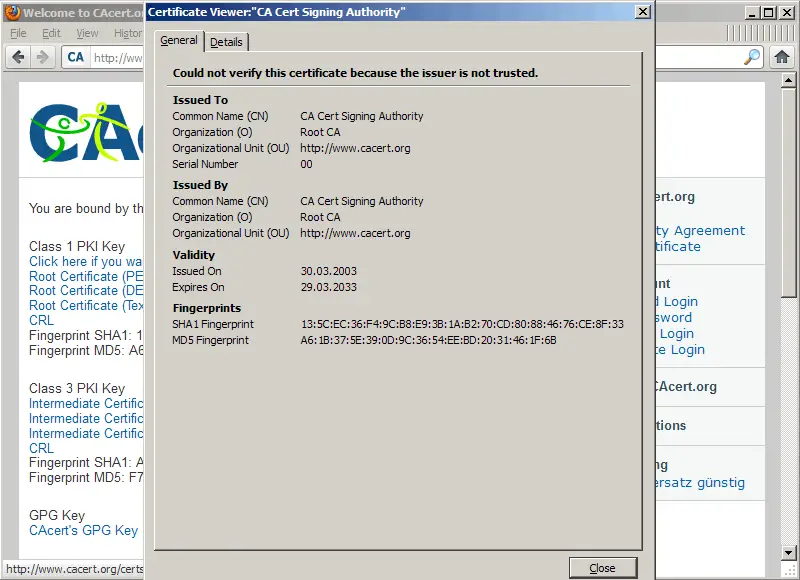Open the Root Certificate (Tex link
This screenshot has width=800, height=580.
[86, 306]
